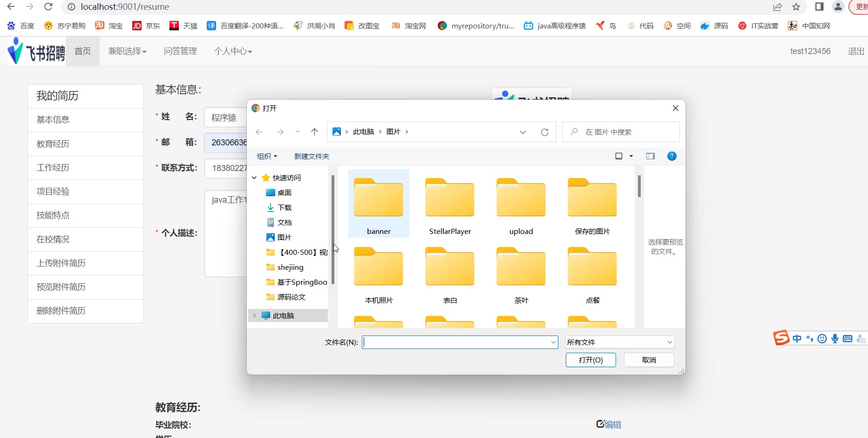868x438 pixels.
Task: Focus the 在 图片 中搜索 search box
Action: [621, 132]
